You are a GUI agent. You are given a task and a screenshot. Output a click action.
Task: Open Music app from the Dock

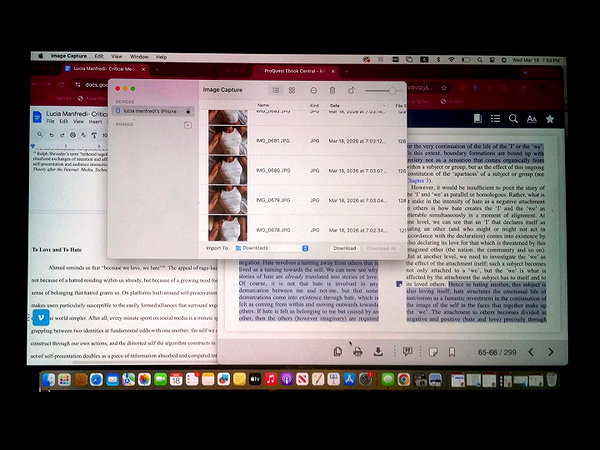tap(271, 380)
